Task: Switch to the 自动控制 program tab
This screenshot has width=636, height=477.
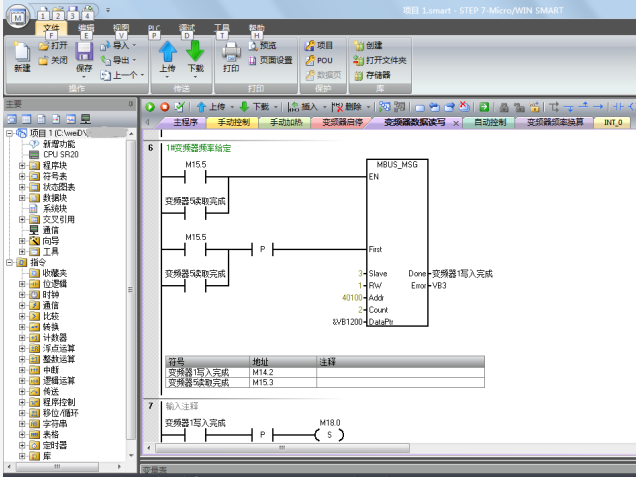Action: (x=489, y=123)
